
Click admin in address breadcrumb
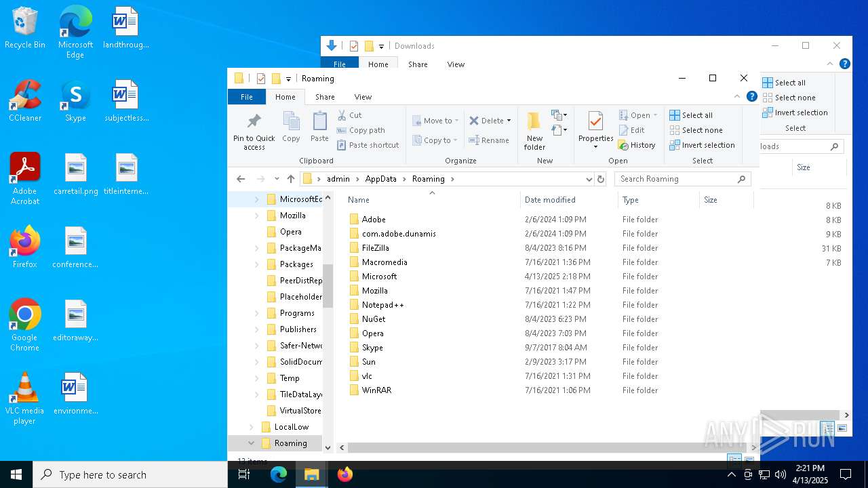coord(338,179)
